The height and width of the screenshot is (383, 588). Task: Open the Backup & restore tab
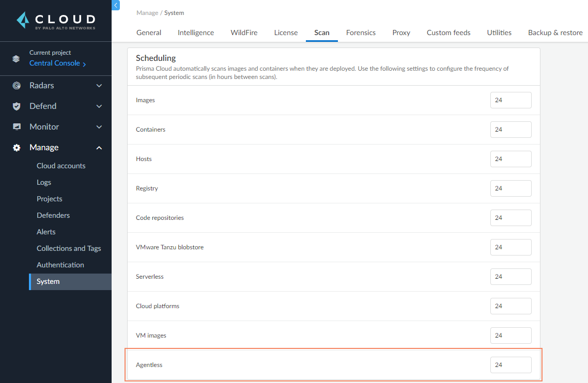[555, 33]
